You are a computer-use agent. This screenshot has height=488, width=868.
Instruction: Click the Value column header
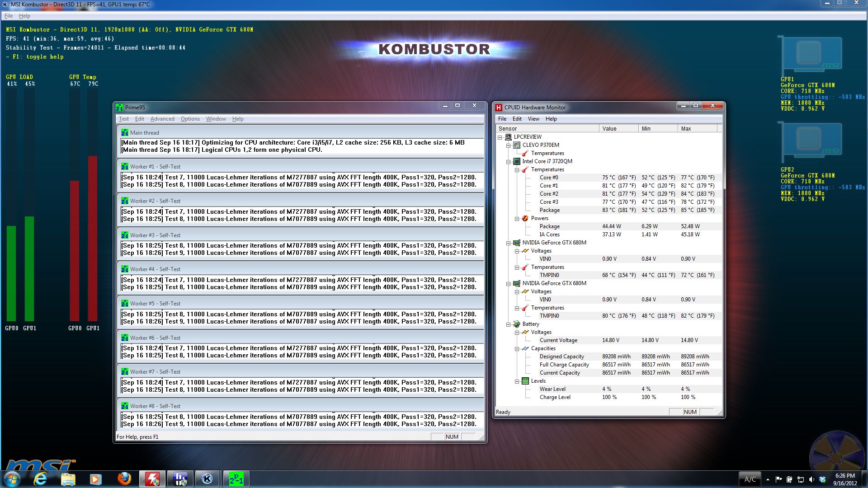click(619, 129)
